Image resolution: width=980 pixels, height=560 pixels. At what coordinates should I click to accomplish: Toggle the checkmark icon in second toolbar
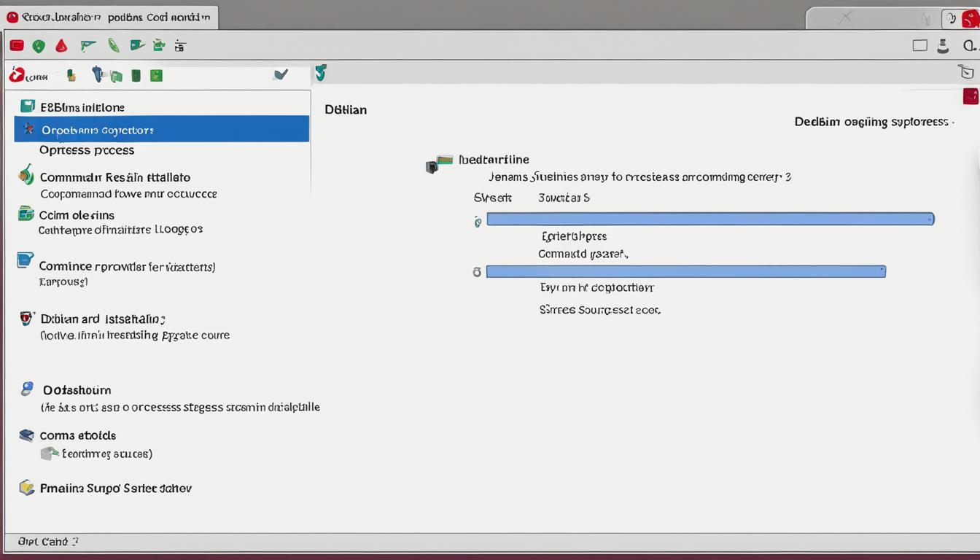click(x=280, y=74)
